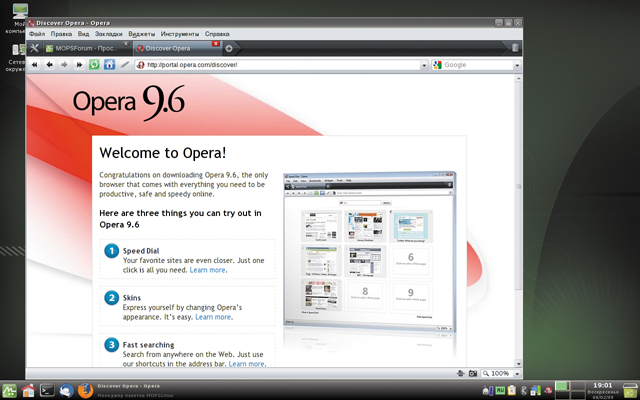
Task: Click the taskbar clock 19:01
Action: point(603,385)
